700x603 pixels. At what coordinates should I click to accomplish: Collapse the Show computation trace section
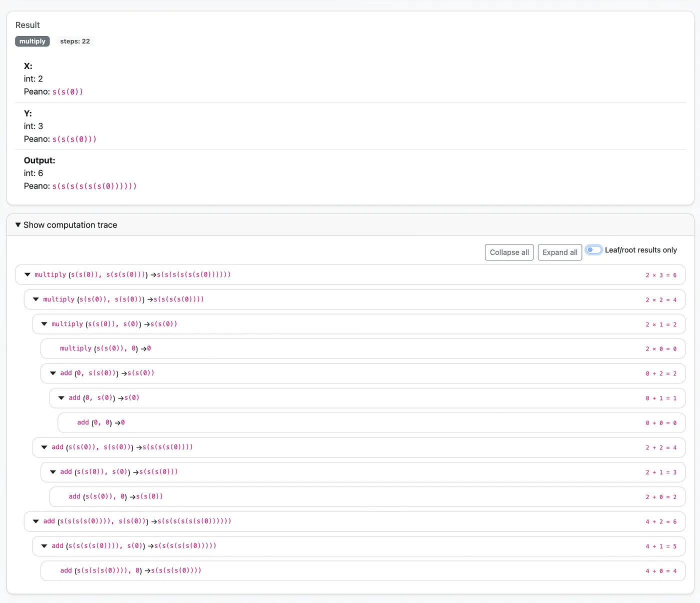pyautogui.click(x=18, y=225)
